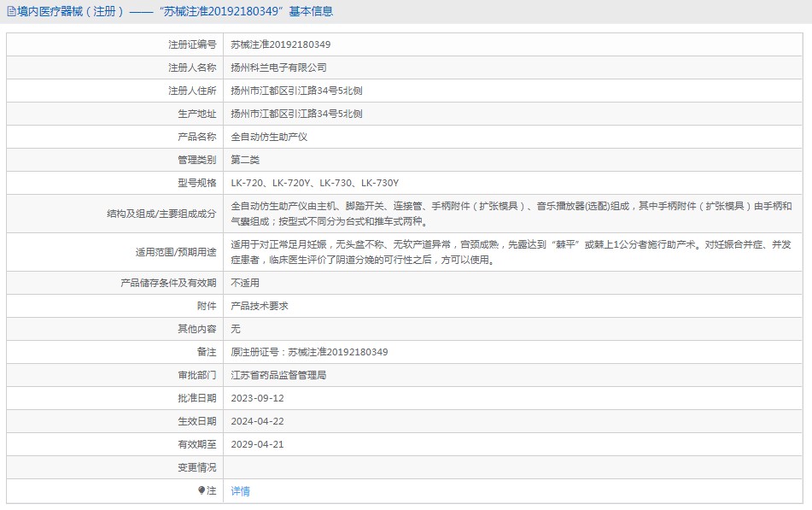Select the value 苏械注准20192180349 in the first row
812x510 pixels.
tap(281, 44)
